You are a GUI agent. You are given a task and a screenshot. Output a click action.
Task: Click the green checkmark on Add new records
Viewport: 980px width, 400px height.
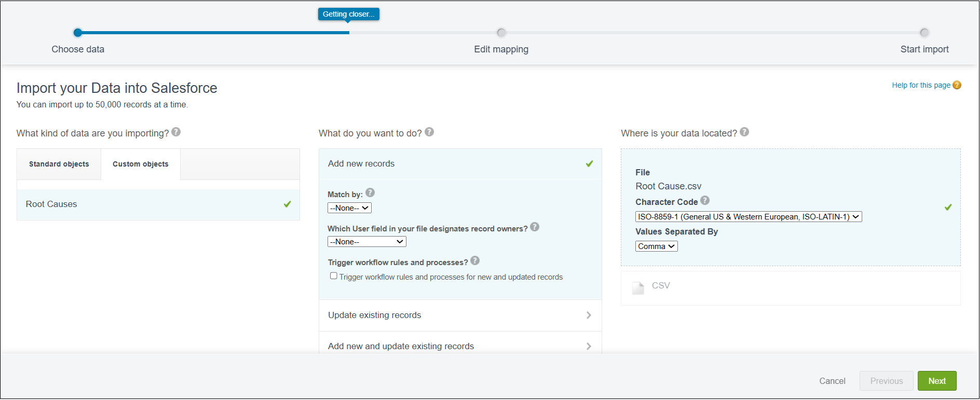(589, 164)
